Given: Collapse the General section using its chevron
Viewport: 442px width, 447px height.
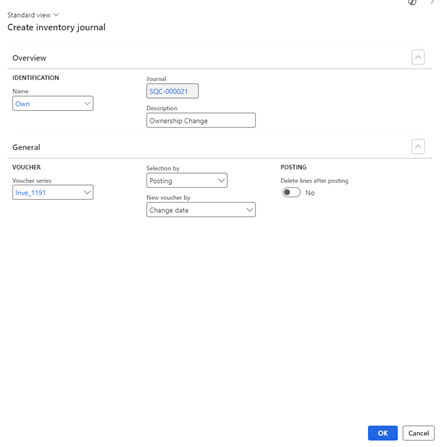Looking at the screenshot, I should tap(418, 147).
